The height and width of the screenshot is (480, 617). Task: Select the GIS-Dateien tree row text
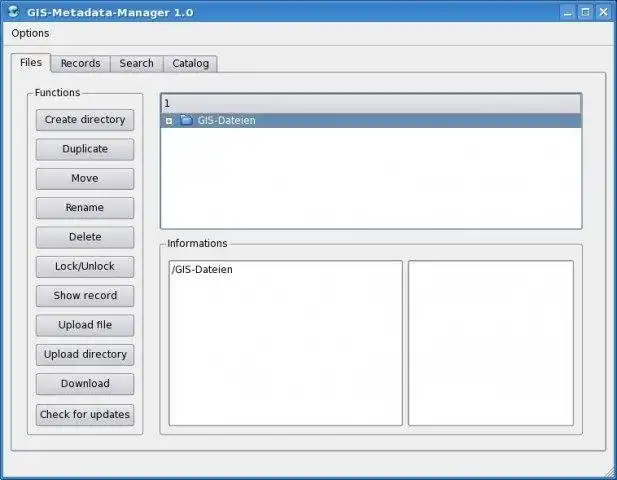(x=226, y=120)
